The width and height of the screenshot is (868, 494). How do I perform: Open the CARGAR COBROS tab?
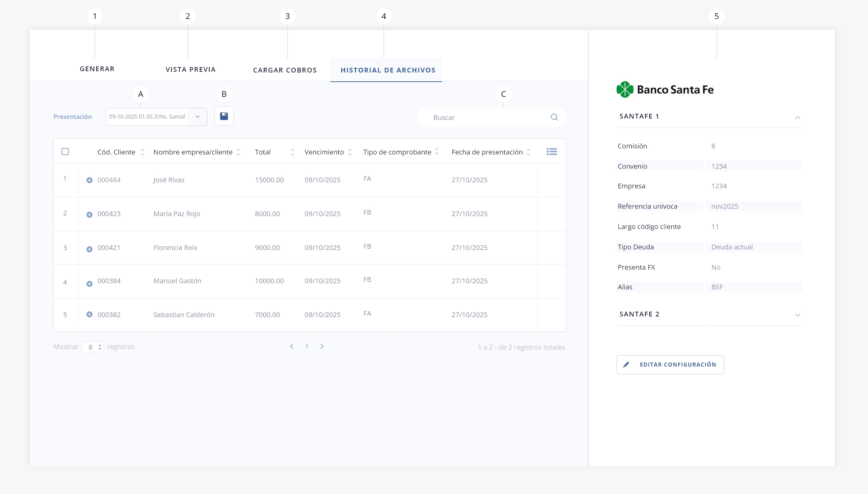click(285, 70)
